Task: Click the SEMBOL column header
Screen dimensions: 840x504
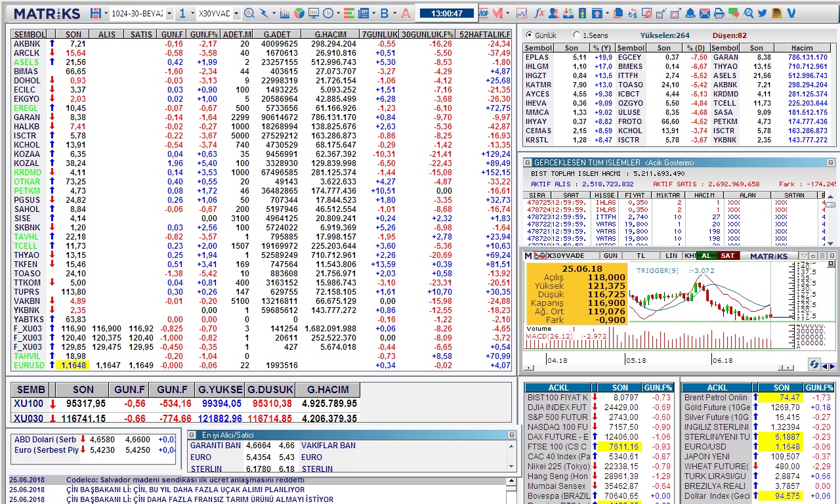Action: coord(30,34)
